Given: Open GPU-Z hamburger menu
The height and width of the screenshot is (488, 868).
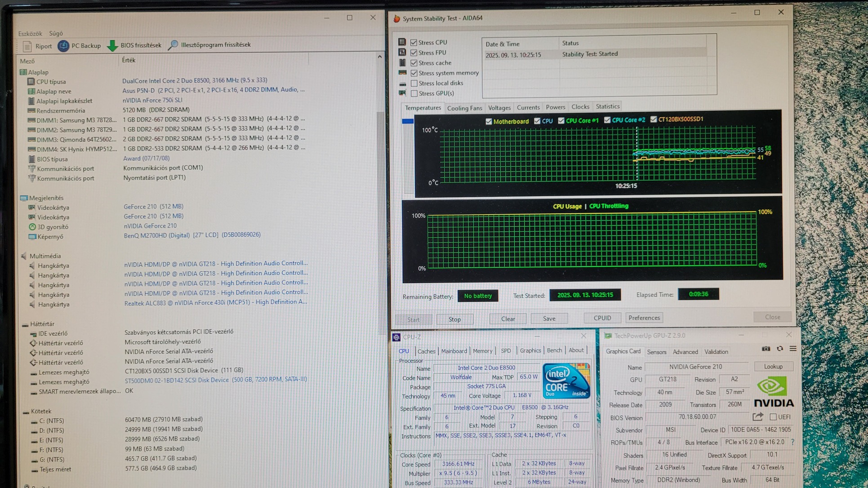Looking at the screenshot, I should 793,349.
